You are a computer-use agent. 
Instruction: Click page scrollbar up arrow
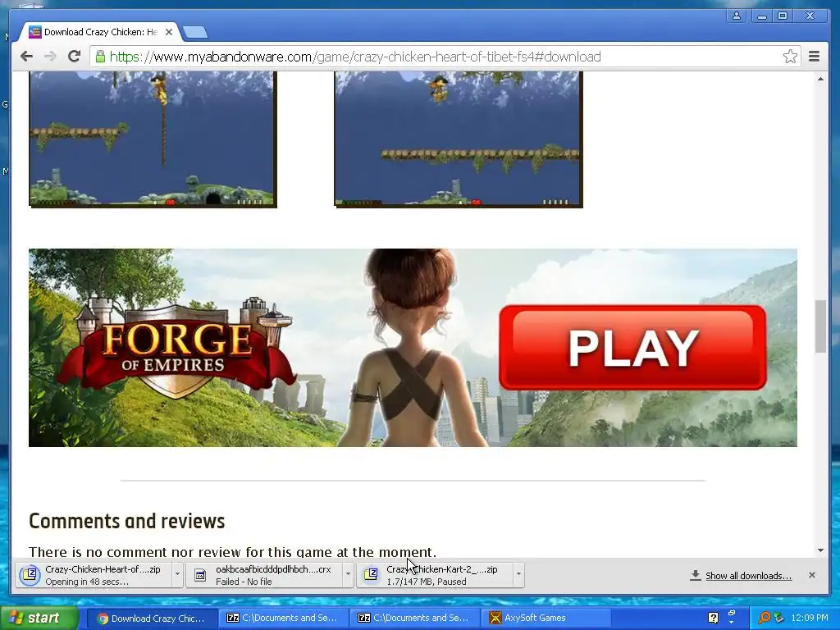[x=820, y=79]
